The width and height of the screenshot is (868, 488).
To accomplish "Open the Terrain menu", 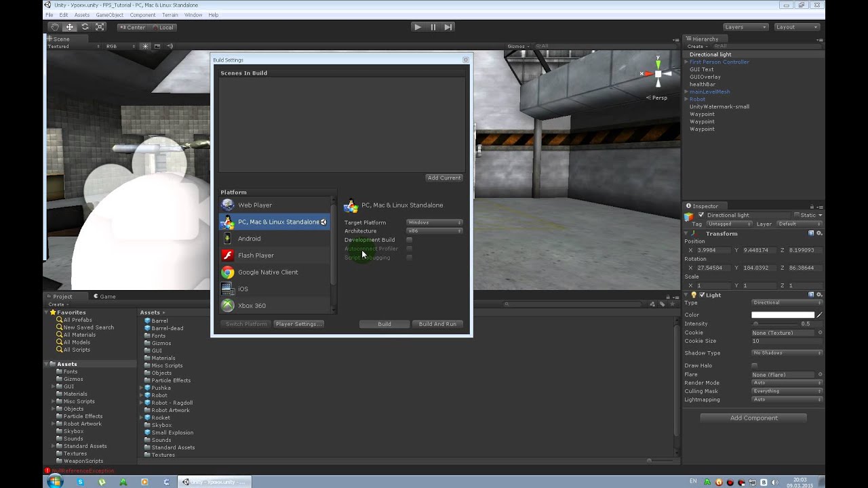I will pyautogui.click(x=170, y=15).
